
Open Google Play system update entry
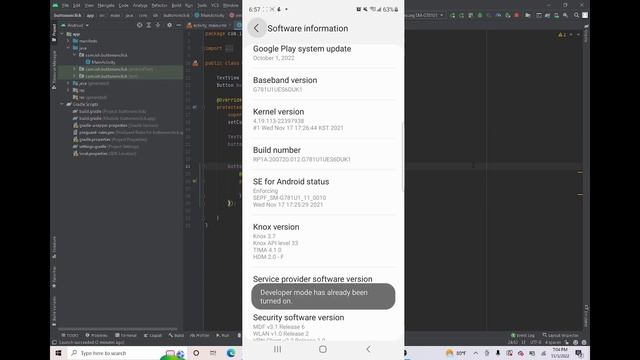(x=323, y=53)
